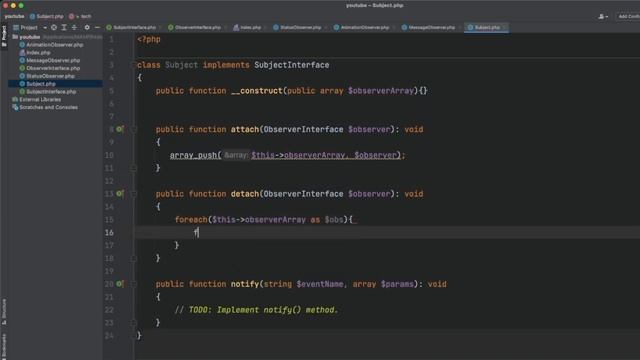This screenshot has height=360, width=640.
Task: Click the PHP file icon of AnimationObserver.php in tree
Action: [22, 45]
